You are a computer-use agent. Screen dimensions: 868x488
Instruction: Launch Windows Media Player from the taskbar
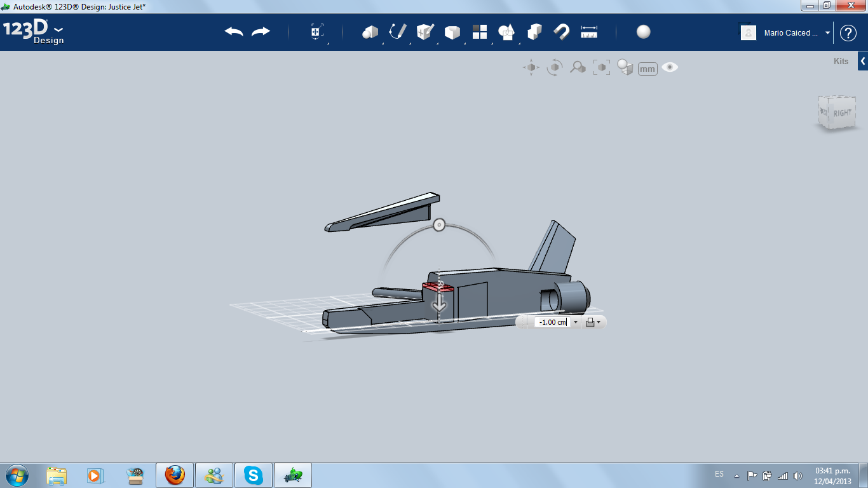(x=95, y=475)
